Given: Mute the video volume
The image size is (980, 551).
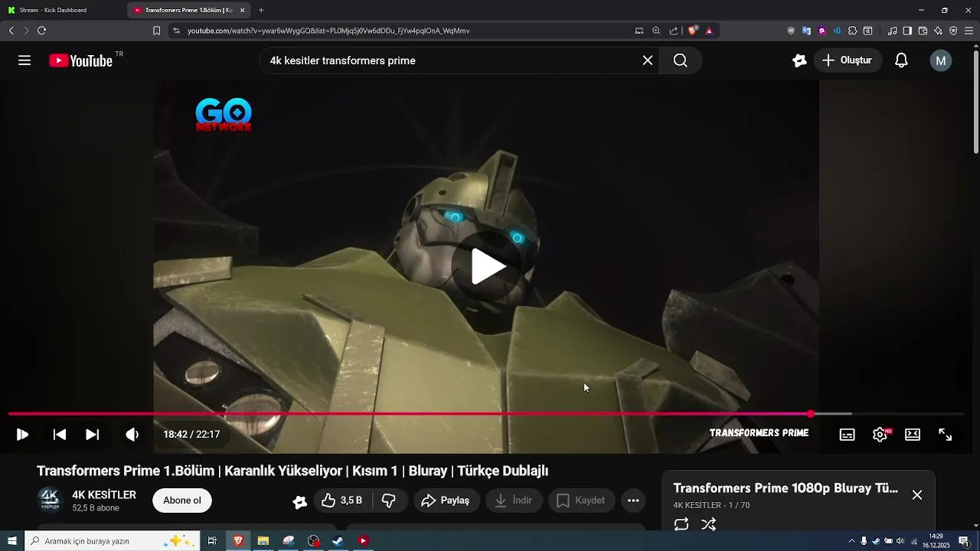Looking at the screenshot, I should 132,435.
